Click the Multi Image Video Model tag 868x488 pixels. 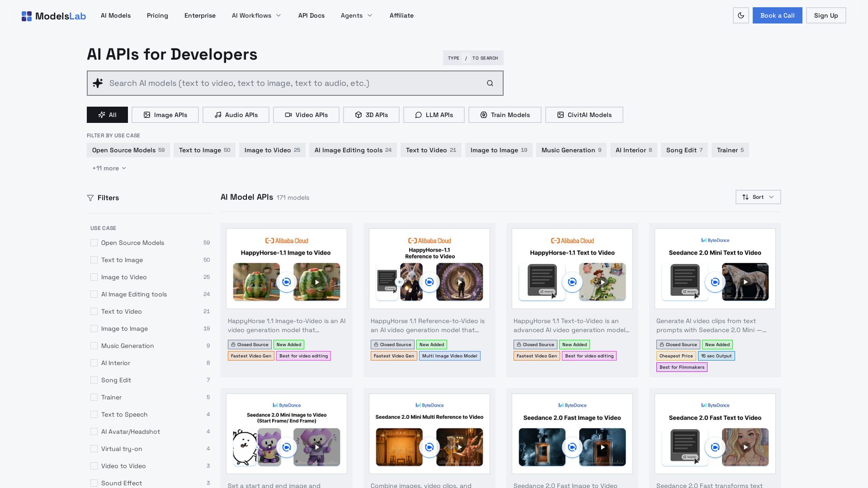tap(450, 356)
